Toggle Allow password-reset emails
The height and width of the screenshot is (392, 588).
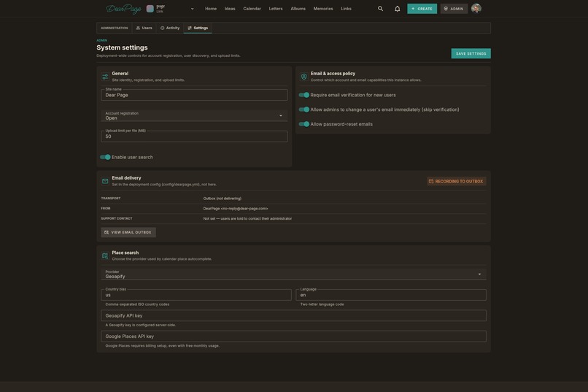point(303,124)
